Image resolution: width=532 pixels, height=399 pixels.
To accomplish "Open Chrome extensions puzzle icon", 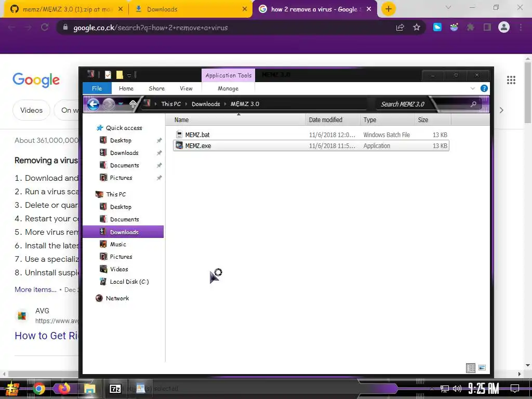I will [x=470, y=27].
